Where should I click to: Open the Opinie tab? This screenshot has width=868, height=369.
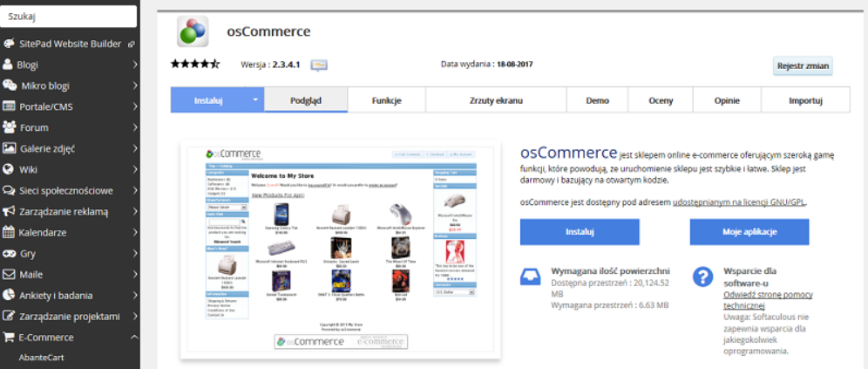tap(727, 100)
